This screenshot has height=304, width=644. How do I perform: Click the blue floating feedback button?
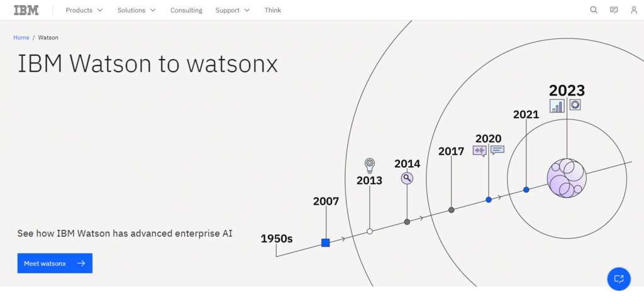click(x=619, y=278)
